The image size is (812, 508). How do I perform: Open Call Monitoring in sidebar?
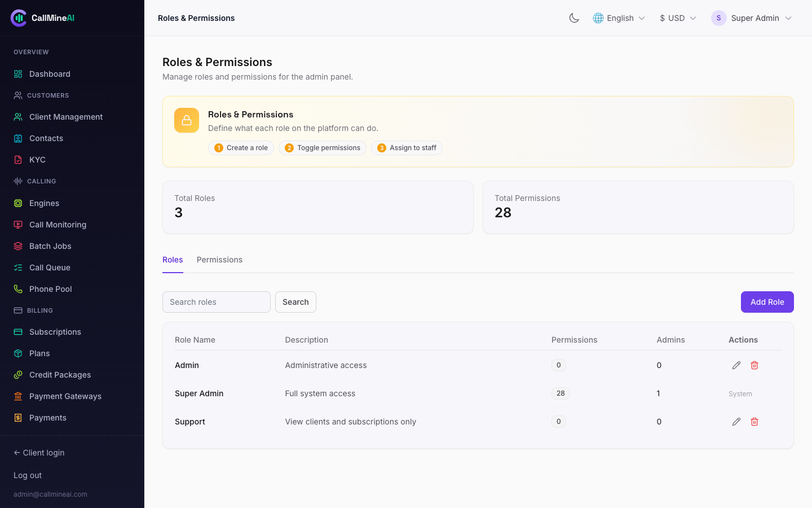pyautogui.click(x=72, y=225)
